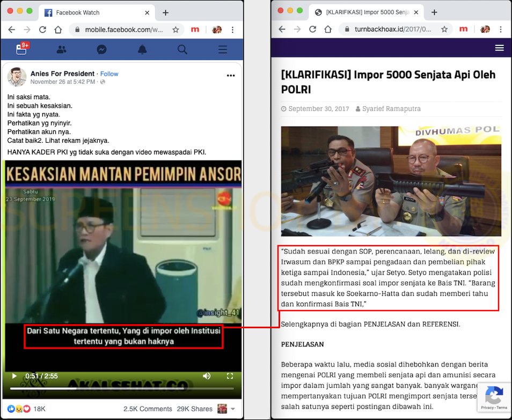Viewport: 512px width, 420px height.
Task: Open author Syarief Ramaputra link
Action: (391, 109)
